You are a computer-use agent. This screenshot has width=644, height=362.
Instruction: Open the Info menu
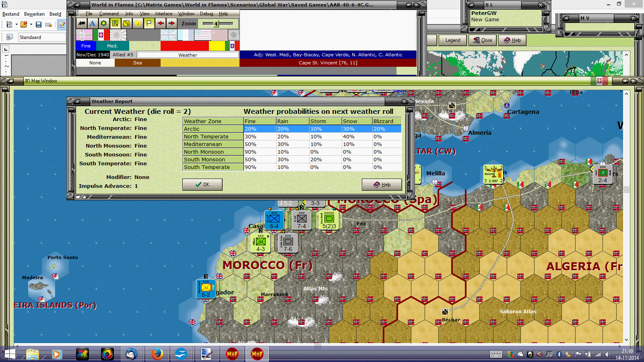129,14
